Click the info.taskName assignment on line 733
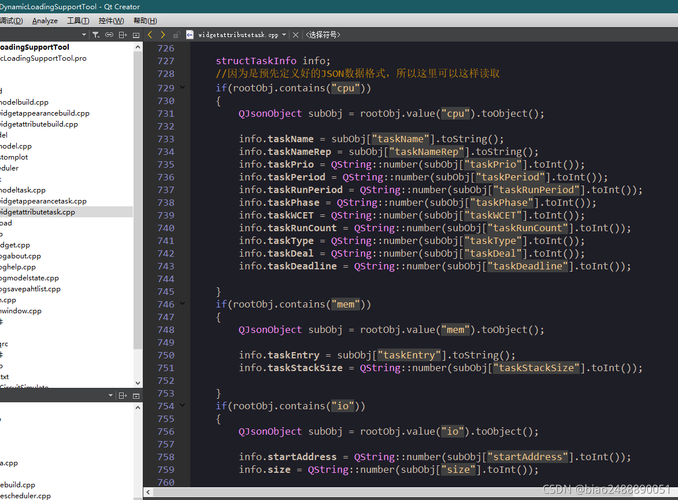 click(x=371, y=139)
